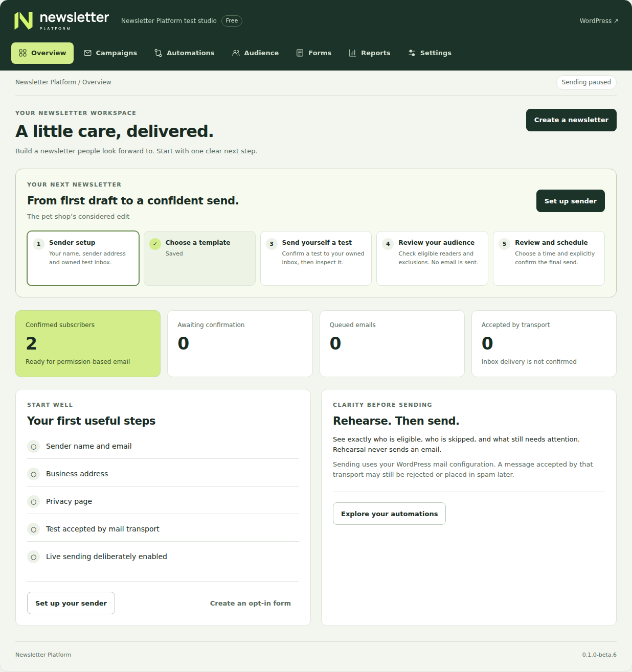Click the Overview grid icon
The height and width of the screenshot is (672, 632).
click(22, 53)
